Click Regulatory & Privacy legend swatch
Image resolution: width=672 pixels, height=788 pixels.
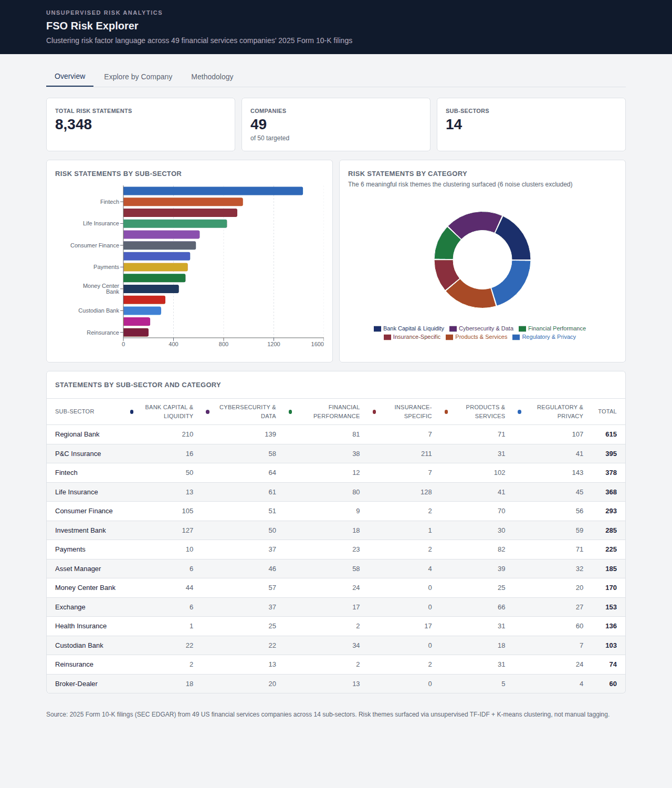[516, 337]
